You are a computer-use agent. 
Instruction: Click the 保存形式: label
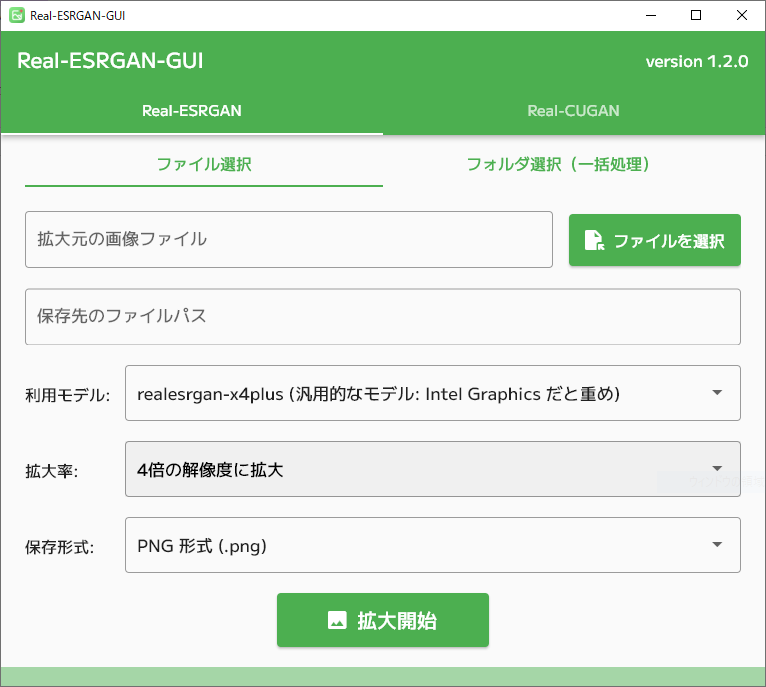(x=60, y=547)
